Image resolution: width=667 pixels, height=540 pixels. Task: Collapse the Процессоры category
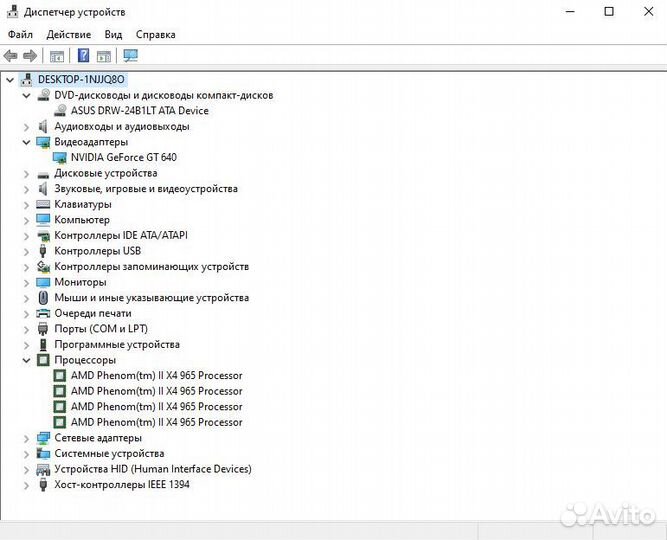point(27,360)
